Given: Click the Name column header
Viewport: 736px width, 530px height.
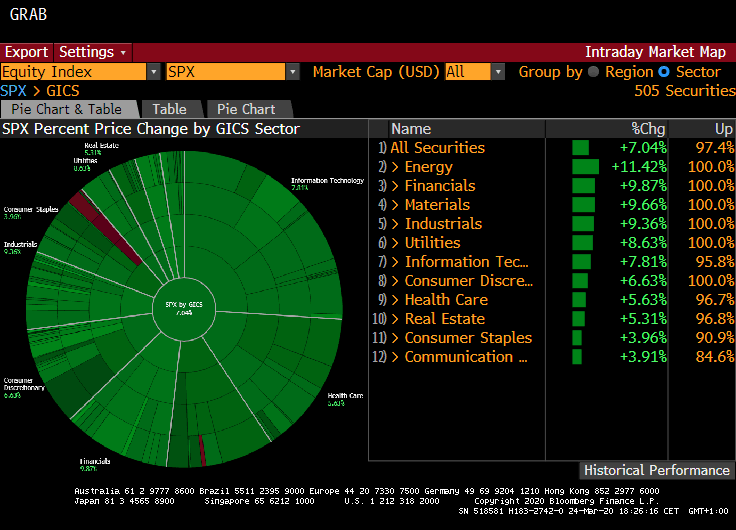Looking at the screenshot, I should tap(468, 129).
